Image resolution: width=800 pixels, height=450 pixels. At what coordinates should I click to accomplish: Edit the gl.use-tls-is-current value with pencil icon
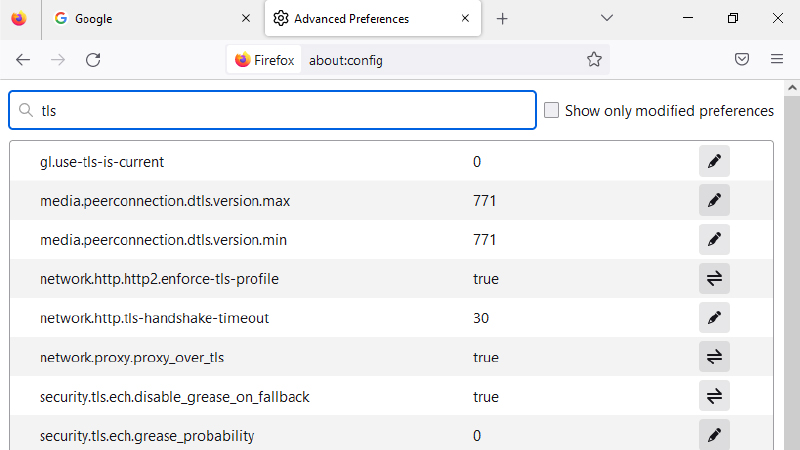714,161
